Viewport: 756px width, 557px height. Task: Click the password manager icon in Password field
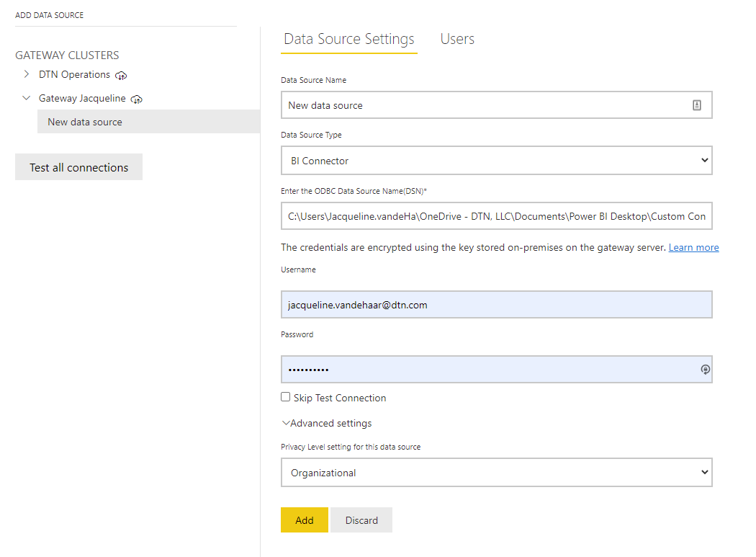pyautogui.click(x=705, y=370)
